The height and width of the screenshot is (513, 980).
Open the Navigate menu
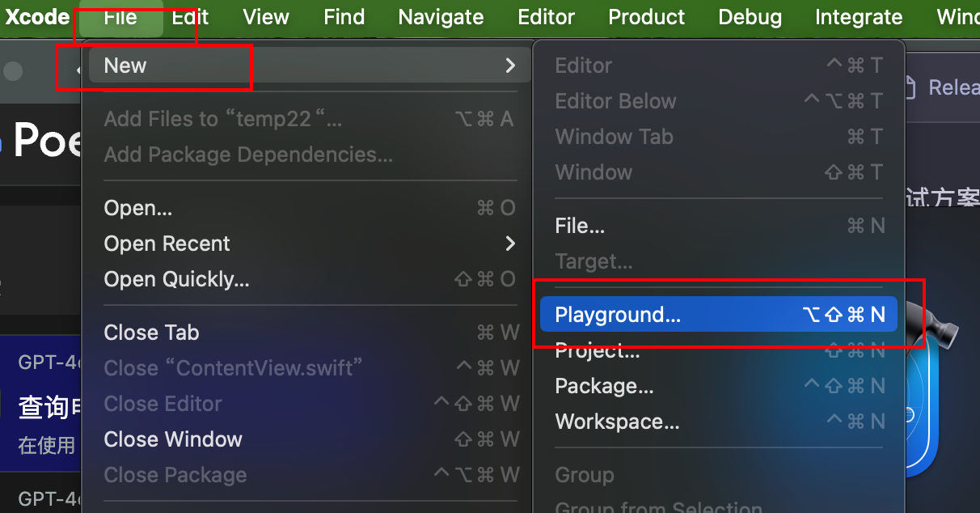point(441,17)
